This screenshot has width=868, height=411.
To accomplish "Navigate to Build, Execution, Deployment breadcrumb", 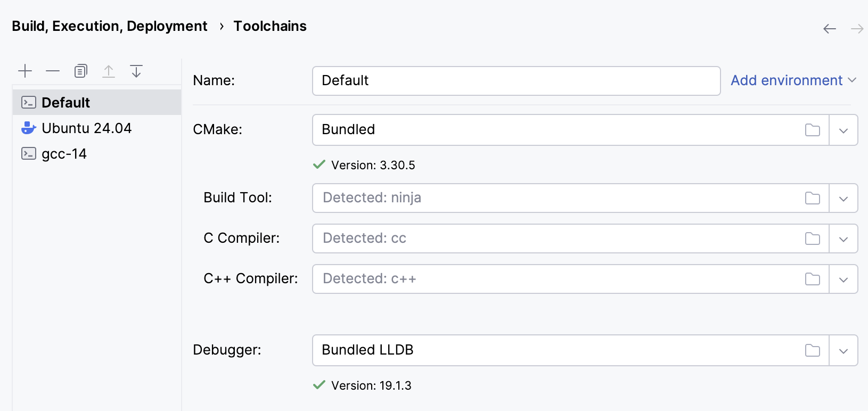I will point(109,26).
